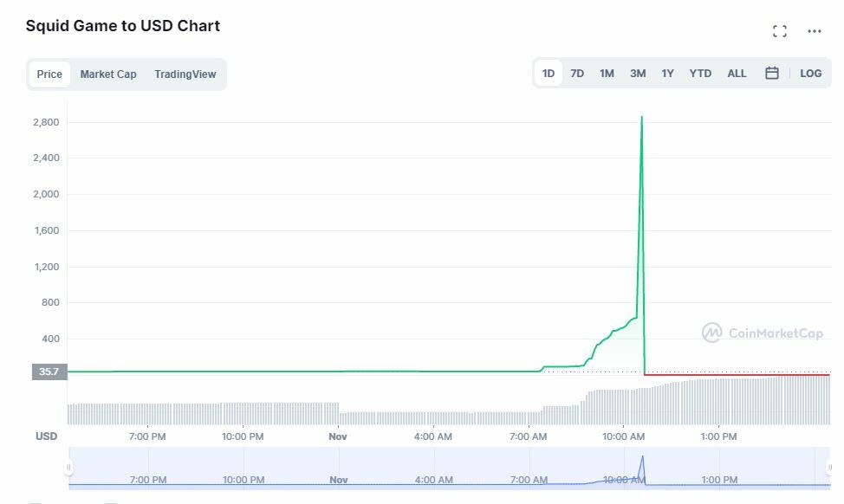844x504 pixels.
Task: Open the three-dot more options menu
Action: (815, 31)
